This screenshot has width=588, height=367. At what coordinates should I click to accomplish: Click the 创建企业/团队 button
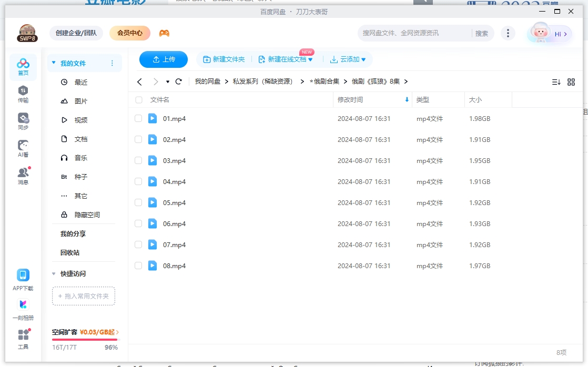click(x=76, y=33)
